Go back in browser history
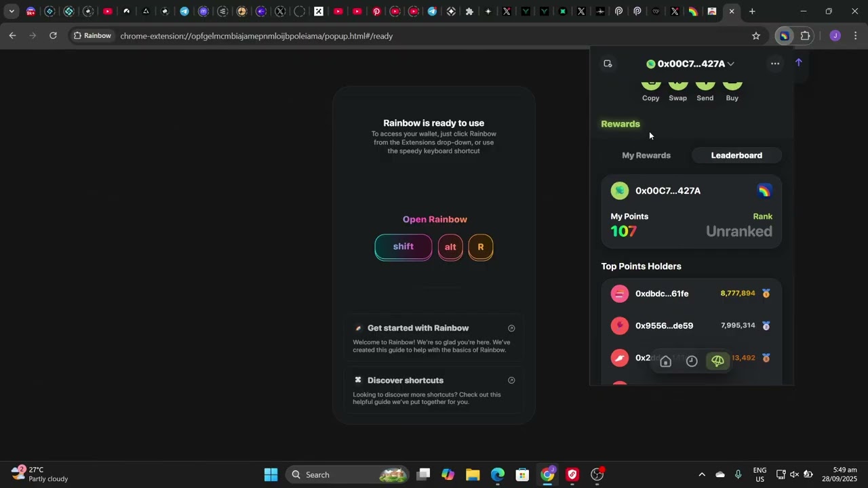 tap(12, 36)
